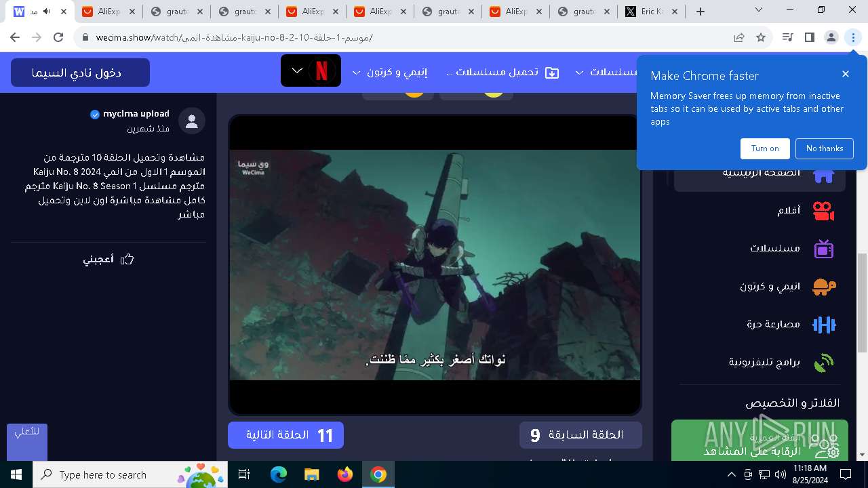Click No thanks in Memory Saver popup
Image resolution: width=868 pixels, height=488 pixels.
point(825,148)
